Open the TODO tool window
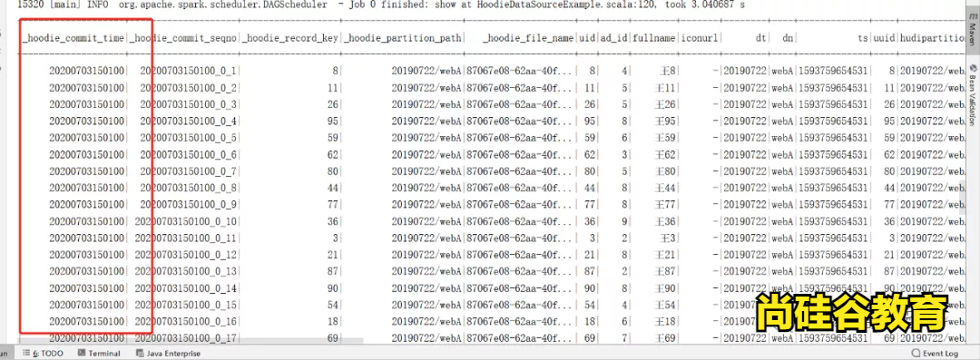Screen dimensions: 980x360 pos(48,353)
